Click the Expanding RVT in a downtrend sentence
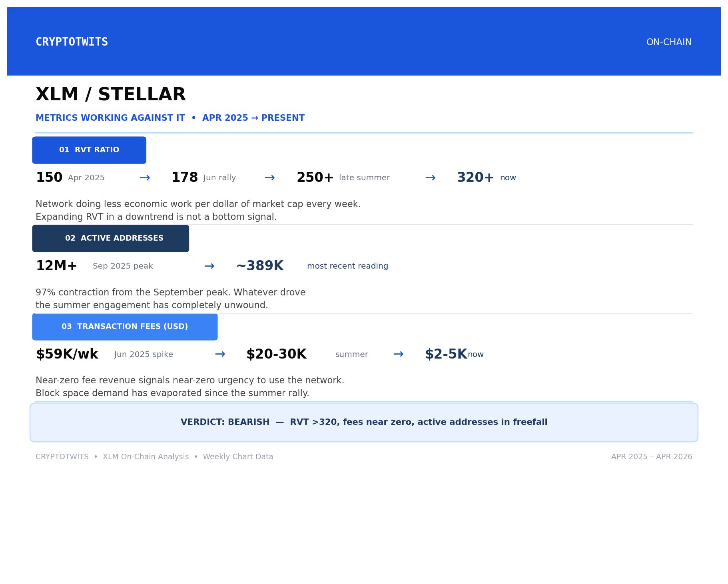728x584 pixels. pyautogui.click(x=156, y=217)
